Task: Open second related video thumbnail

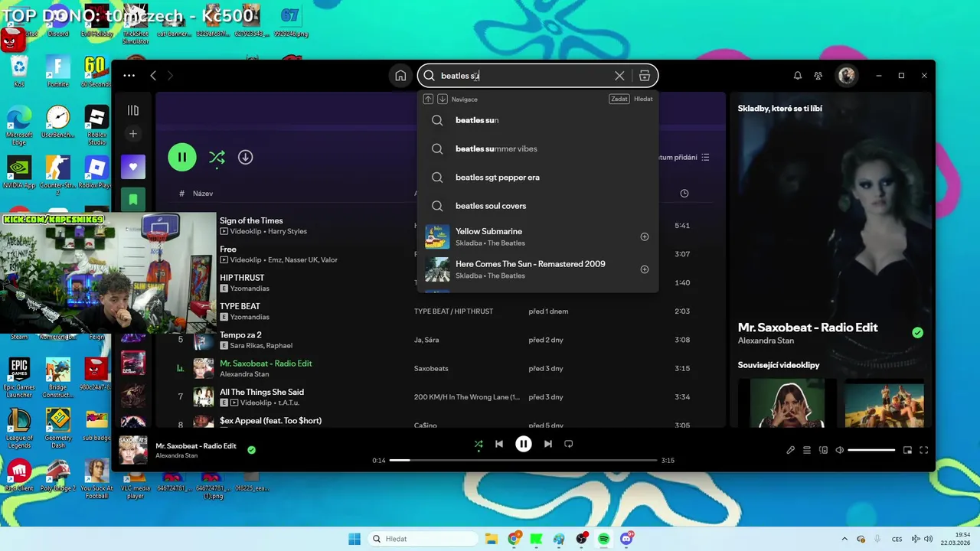Action: click(884, 403)
